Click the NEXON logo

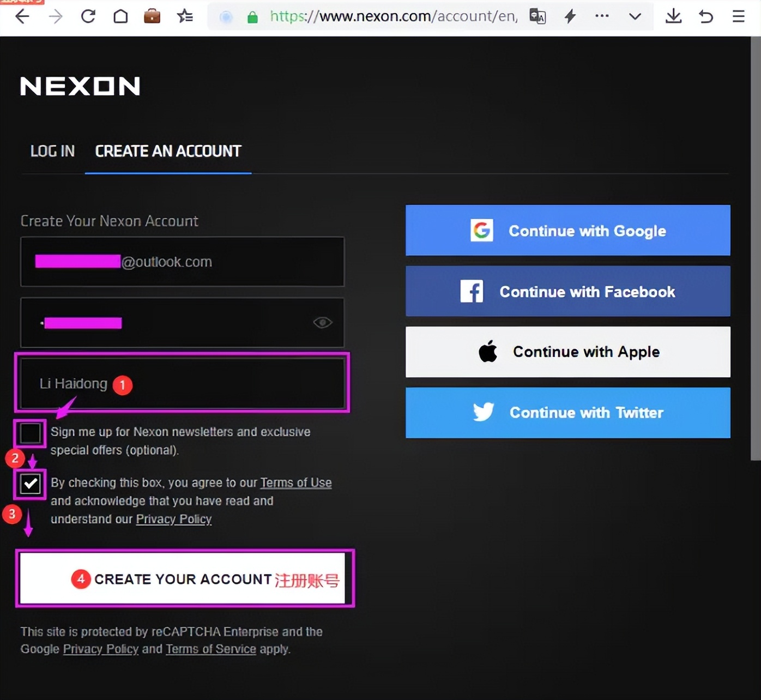pyautogui.click(x=80, y=86)
